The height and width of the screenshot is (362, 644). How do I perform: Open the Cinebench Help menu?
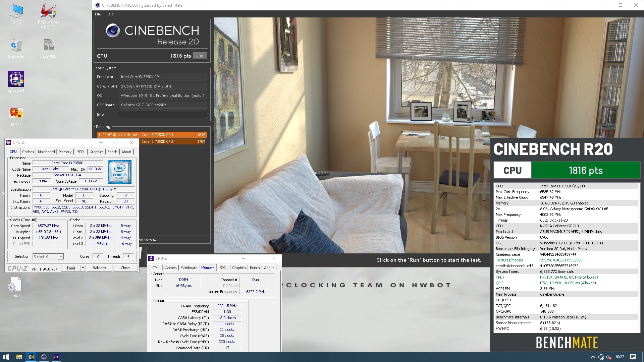110,14
